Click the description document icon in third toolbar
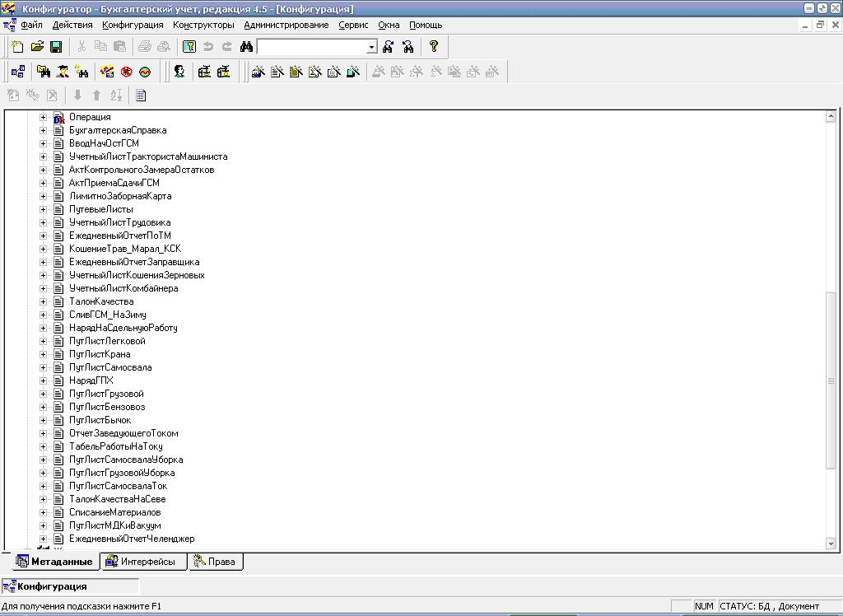Image resolution: width=843 pixels, height=616 pixels. pos(141,96)
